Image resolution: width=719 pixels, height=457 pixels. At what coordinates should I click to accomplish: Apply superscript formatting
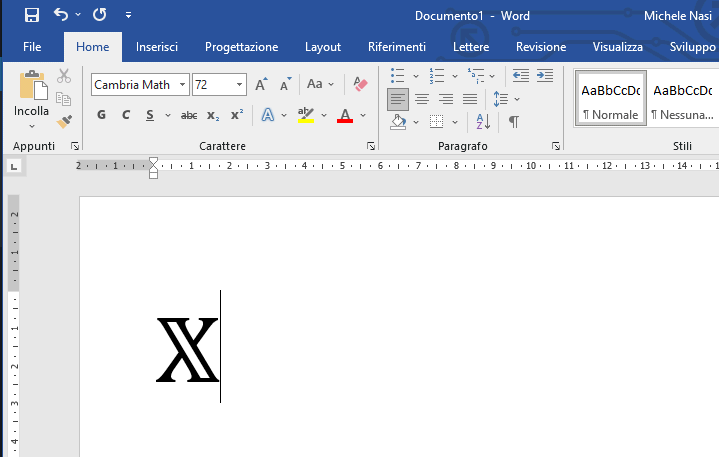237,115
